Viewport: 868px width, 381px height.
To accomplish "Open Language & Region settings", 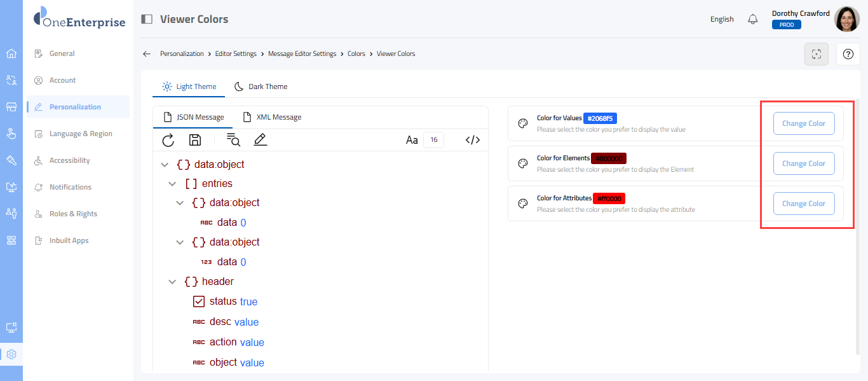I will click(81, 134).
